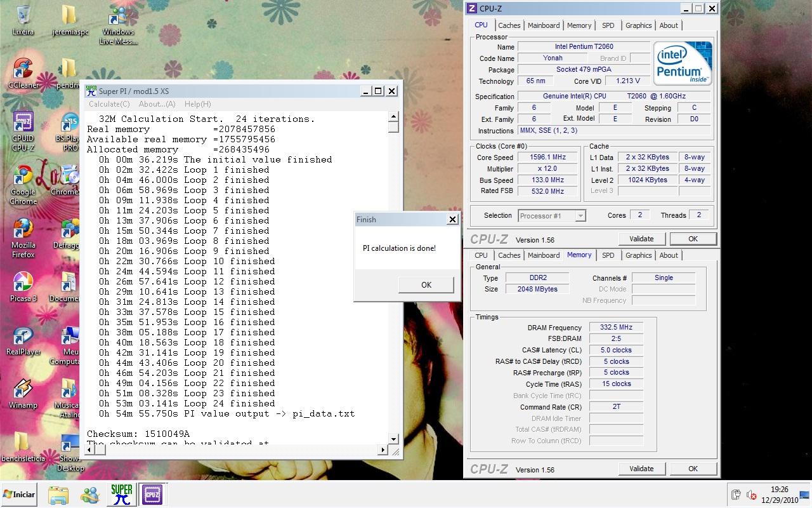The height and width of the screenshot is (508, 812).
Task: Open the BS.Player PRO shortcut
Action: coord(69,131)
